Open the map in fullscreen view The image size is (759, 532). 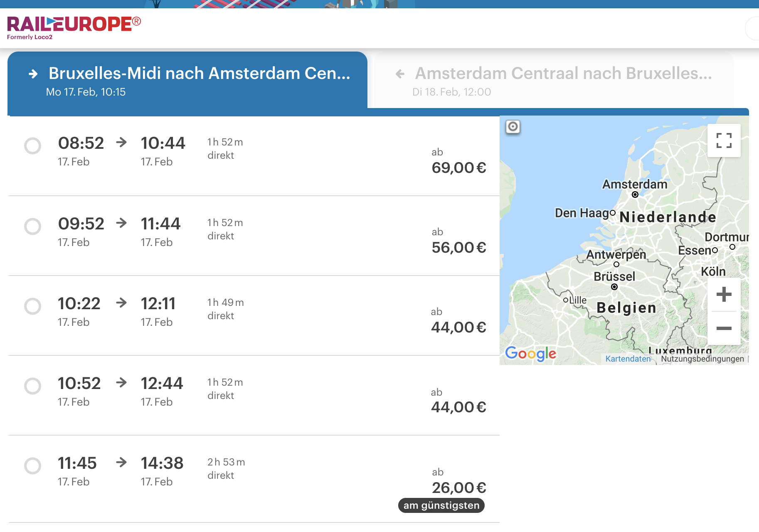coord(724,140)
